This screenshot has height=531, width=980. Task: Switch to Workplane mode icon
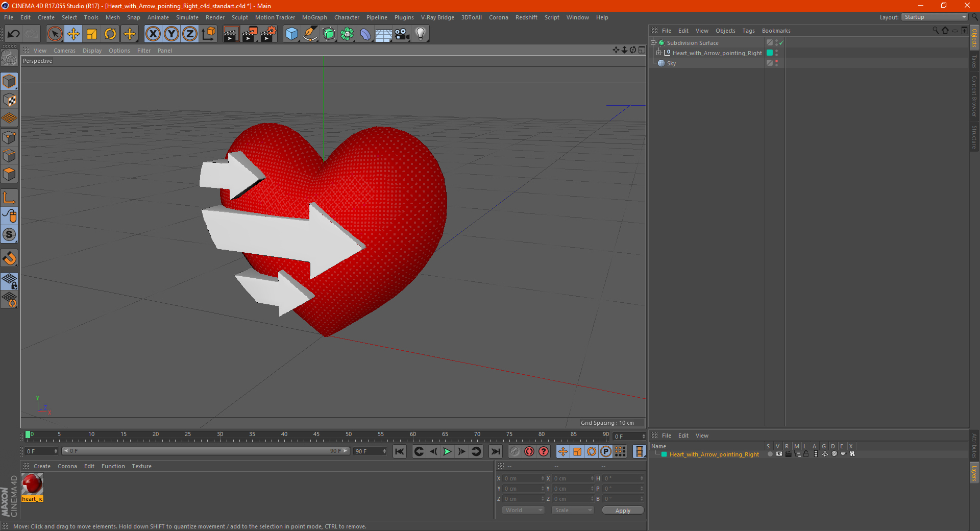(9, 118)
